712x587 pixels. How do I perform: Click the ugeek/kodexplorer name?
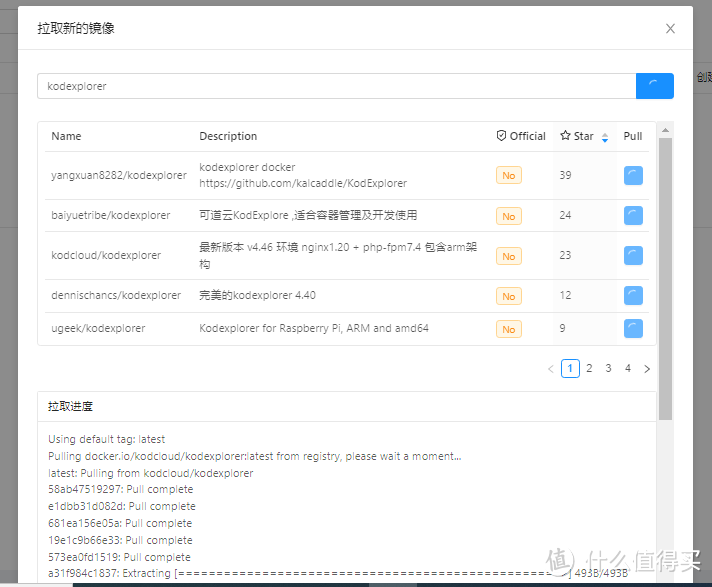click(98, 329)
